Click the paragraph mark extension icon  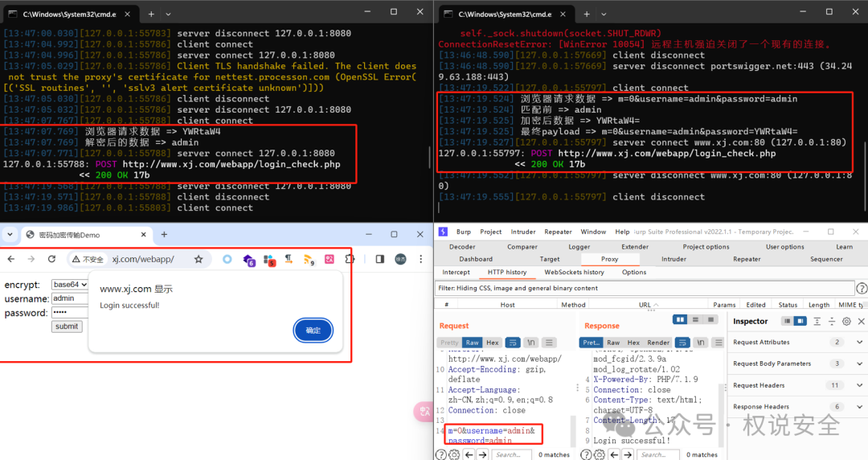[289, 259]
